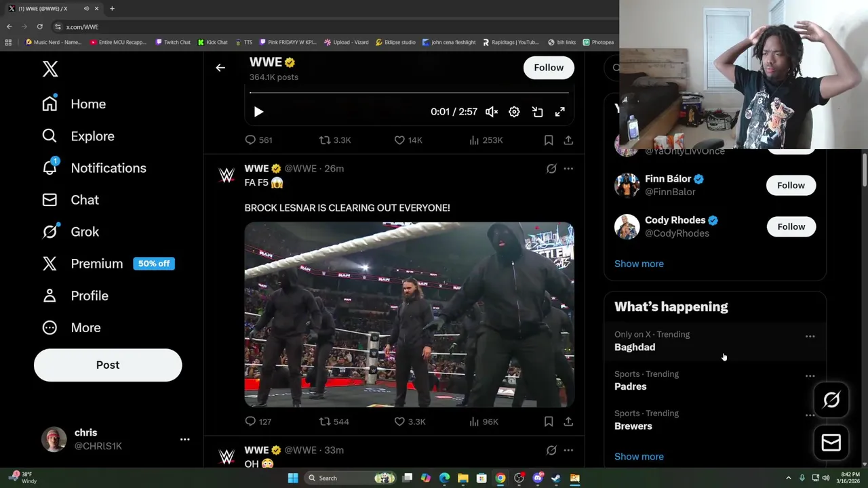Go to Home in sidebar
868x488 pixels.
tap(74, 104)
